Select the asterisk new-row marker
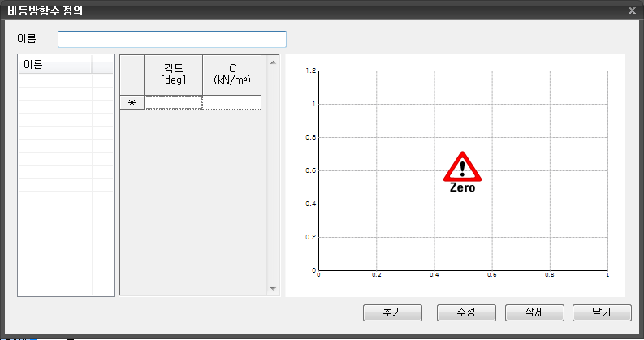The width and height of the screenshot is (644, 340). click(132, 103)
